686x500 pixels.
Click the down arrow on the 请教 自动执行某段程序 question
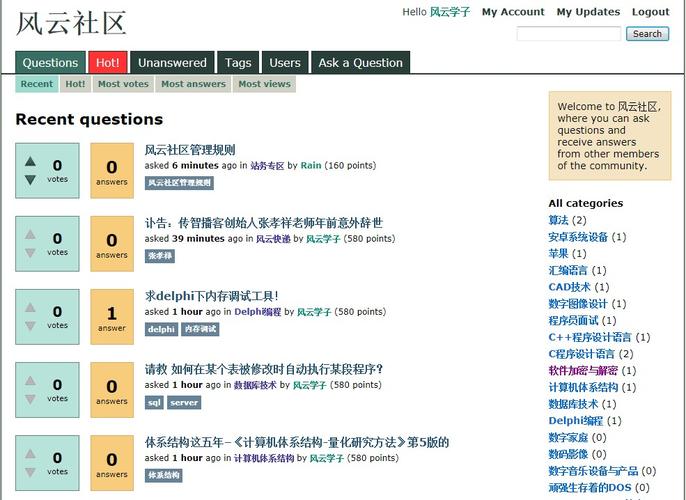click(30, 399)
